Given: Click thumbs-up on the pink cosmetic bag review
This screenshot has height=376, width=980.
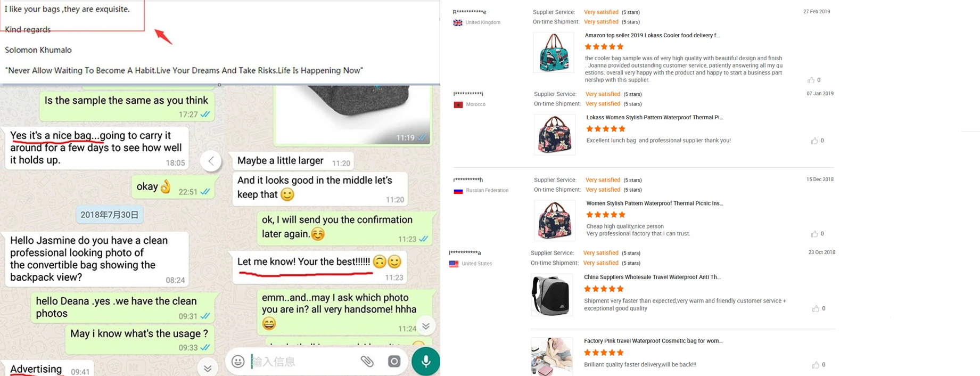Looking at the screenshot, I should [x=816, y=365].
